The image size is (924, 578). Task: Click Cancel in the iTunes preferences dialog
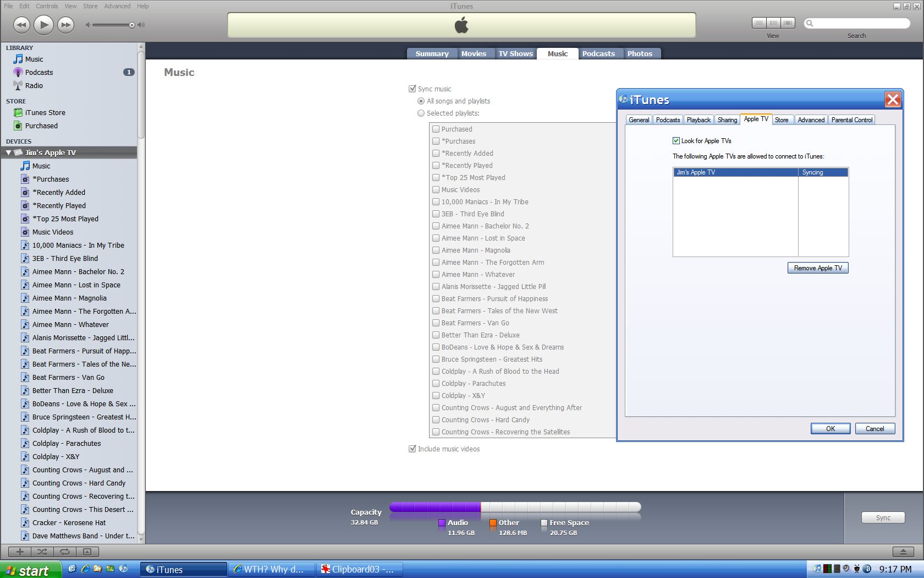875,428
